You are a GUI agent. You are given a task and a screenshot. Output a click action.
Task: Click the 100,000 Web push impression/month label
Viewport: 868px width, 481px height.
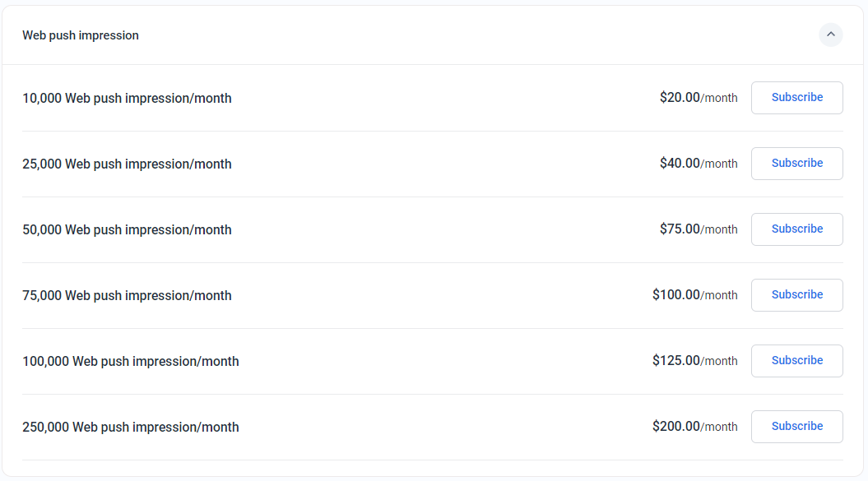pyautogui.click(x=131, y=361)
